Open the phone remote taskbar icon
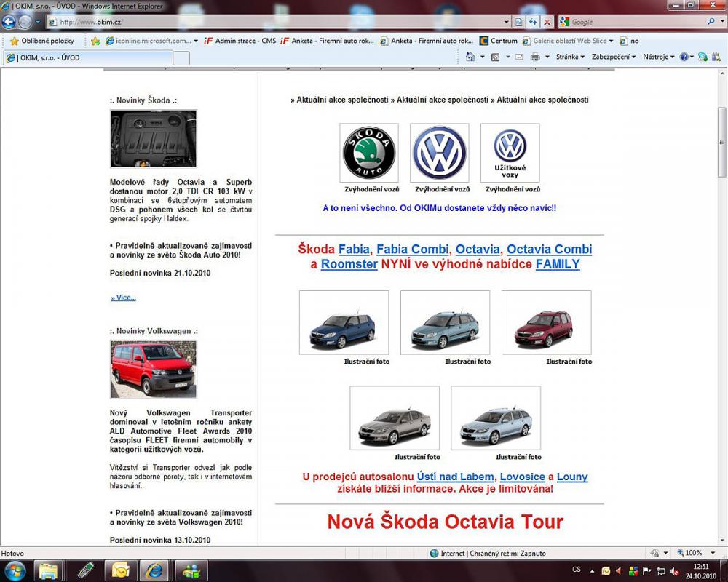This screenshot has width=728, height=582. pyautogui.click(x=85, y=570)
